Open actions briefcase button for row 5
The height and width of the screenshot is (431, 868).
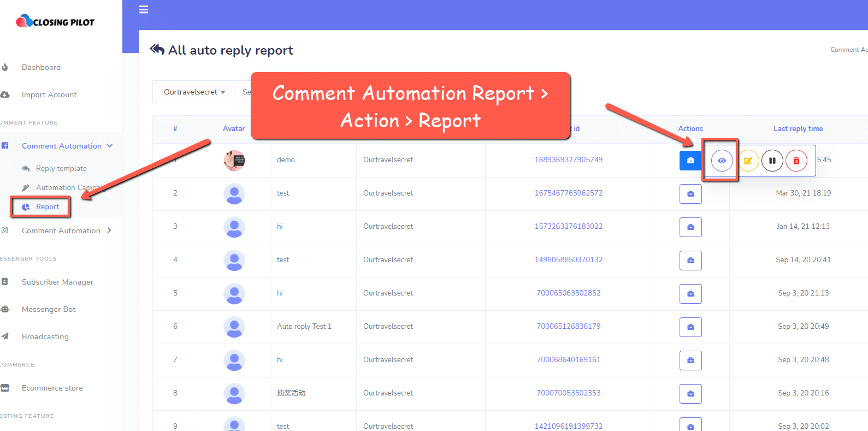tap(690, 294)
